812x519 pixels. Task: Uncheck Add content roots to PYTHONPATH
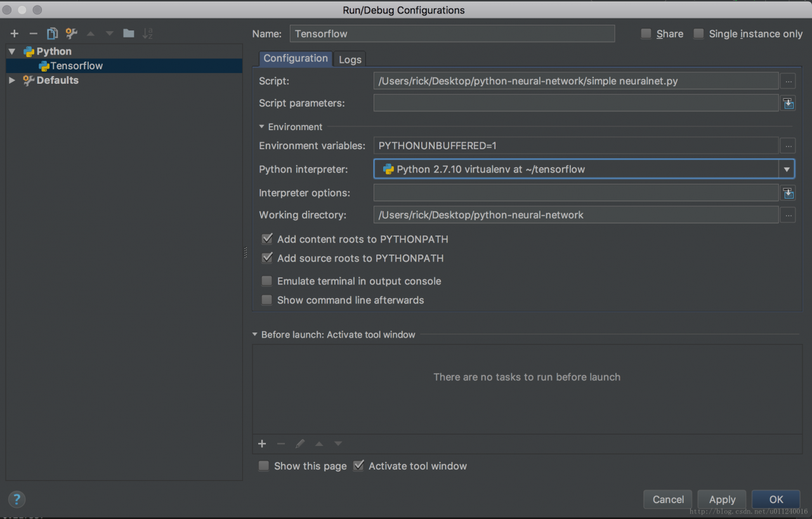267,239
